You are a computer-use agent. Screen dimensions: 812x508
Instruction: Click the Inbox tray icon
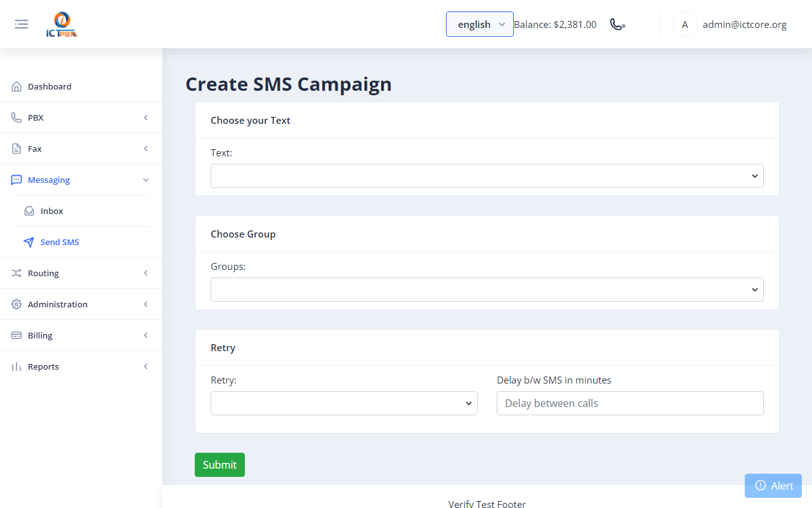coord(29,211)
